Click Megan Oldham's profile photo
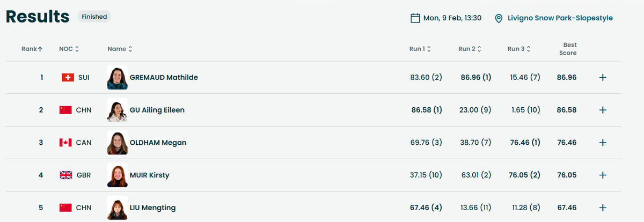This screenshot has height=222, width=644. click(118, 143)
